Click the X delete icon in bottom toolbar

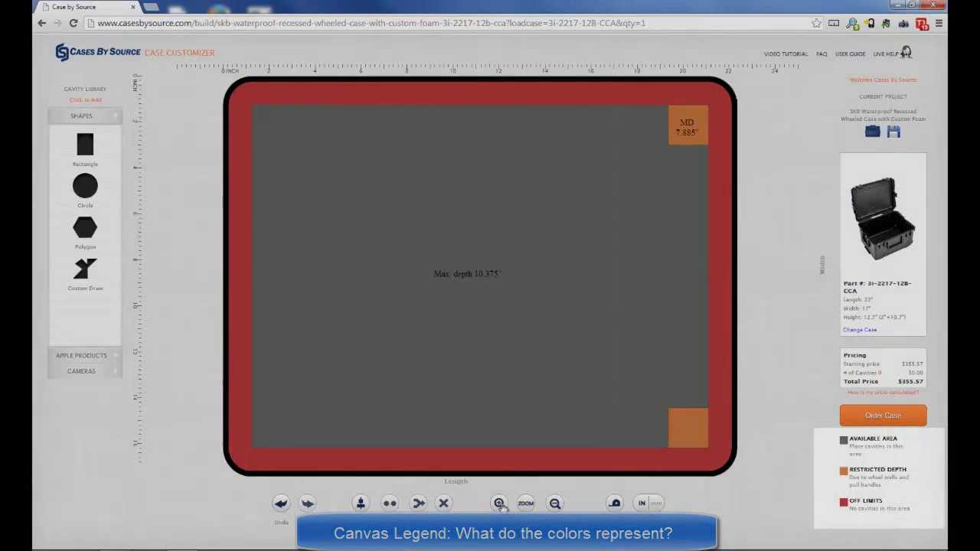(x=443, y=503)
